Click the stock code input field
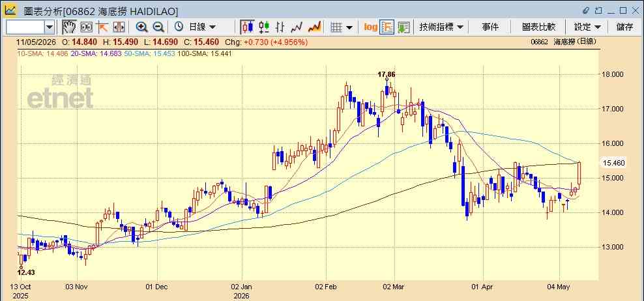 tap(25, 27)
